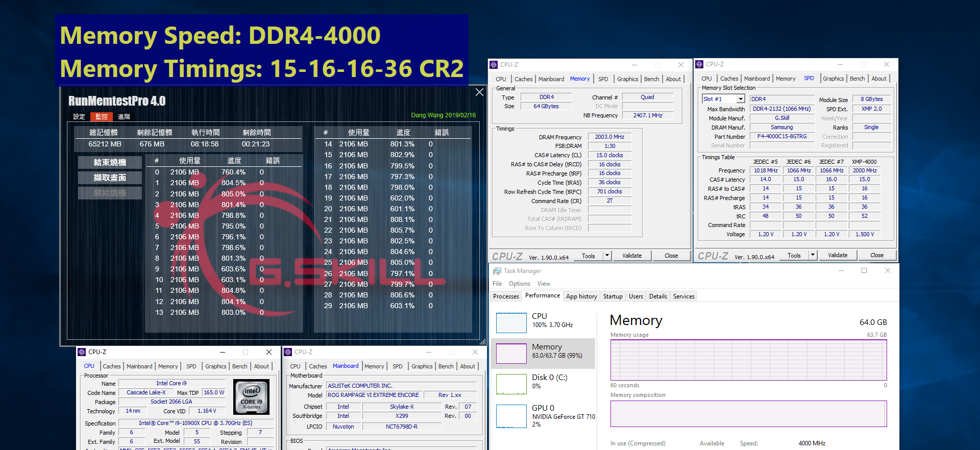Open Memory tab in CPU-Z SPD window
980x450 pixels.
tap(786, 79)
